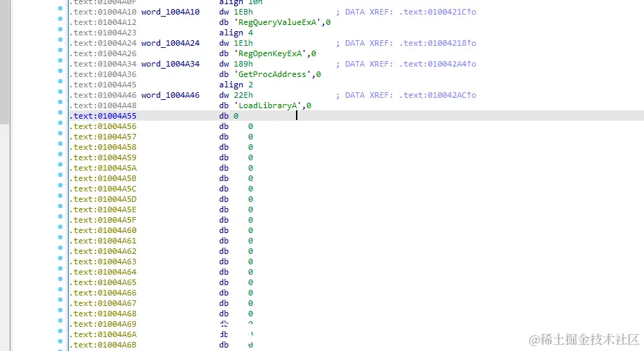Screen dimensions: 644x351
Task: Click the word_1004A46 label
Action: (x=171, y=95)
